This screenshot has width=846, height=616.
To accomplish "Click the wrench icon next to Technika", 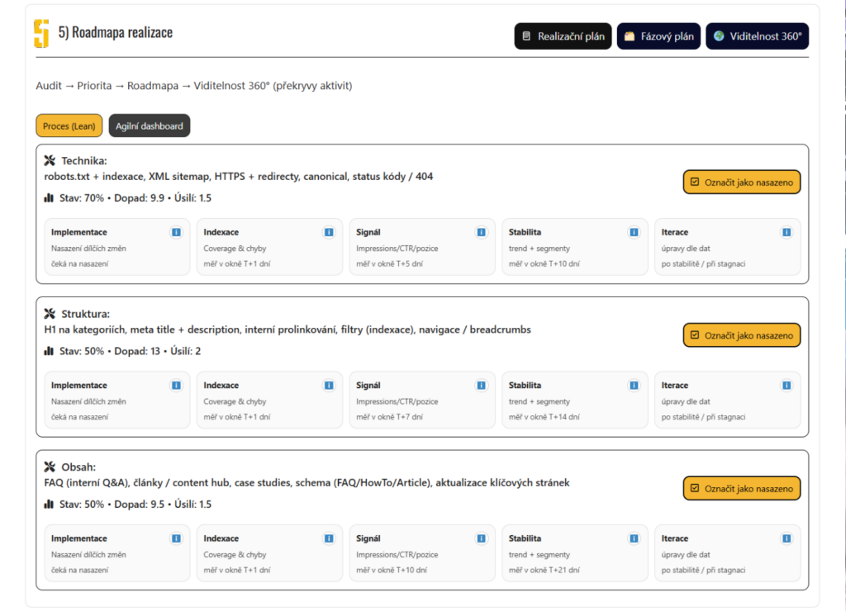I will 50,161.
